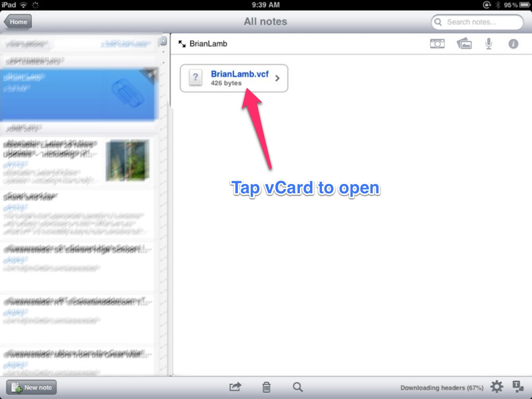View note info via the info icon

click(513, 44)
